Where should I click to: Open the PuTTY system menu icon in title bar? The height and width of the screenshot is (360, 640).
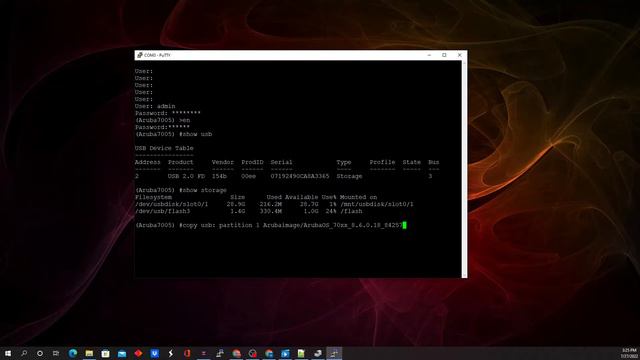pos(140,55)
